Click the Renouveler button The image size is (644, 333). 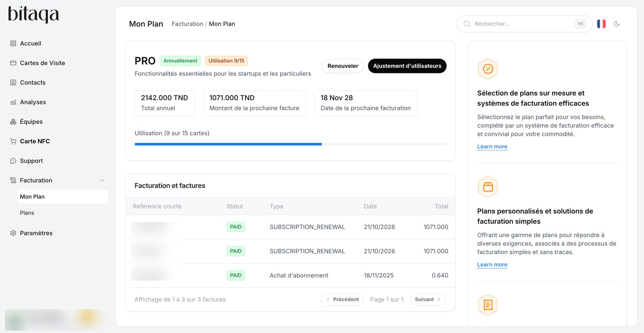[x=343, y=66]
